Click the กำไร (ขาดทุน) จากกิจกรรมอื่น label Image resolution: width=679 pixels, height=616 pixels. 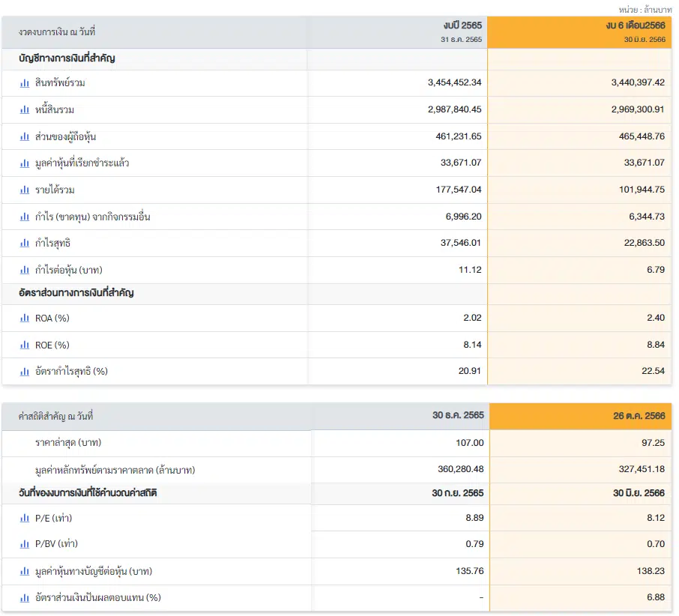(93, 217)
